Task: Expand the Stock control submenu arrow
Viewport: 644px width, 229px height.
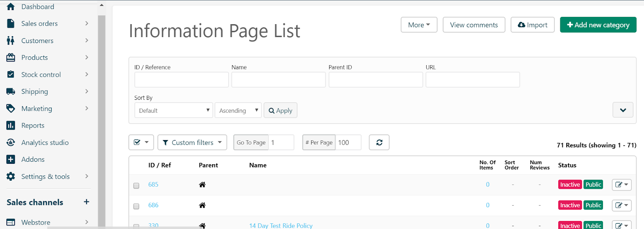Action: pyautogui.click(x=87, y=74)
